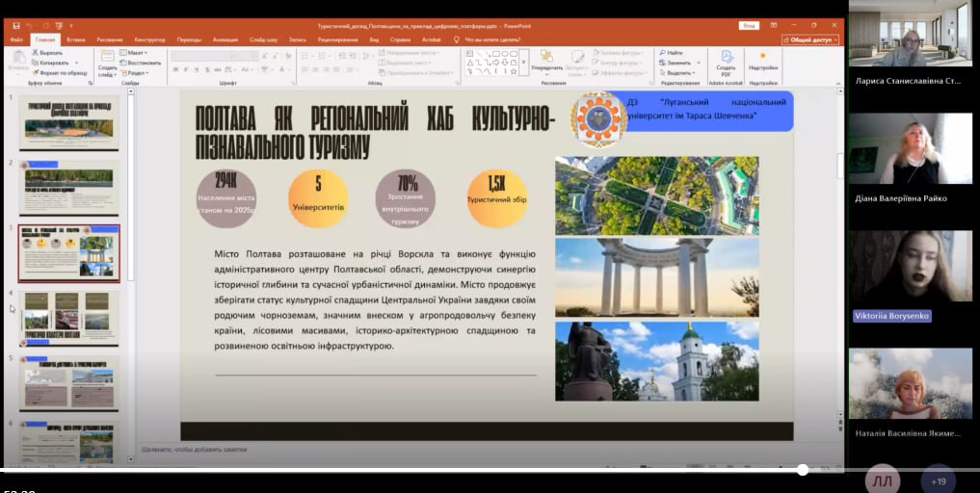Click the Share (Общий доступ) button
Viewport: 980px width, 493px height.
coord(809,39)
